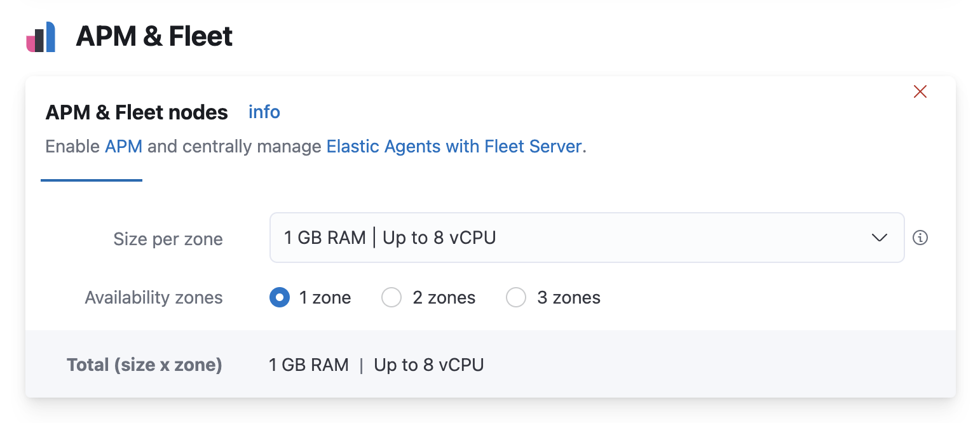
Task: Click the Size per zone label
Action: point(168,239)
